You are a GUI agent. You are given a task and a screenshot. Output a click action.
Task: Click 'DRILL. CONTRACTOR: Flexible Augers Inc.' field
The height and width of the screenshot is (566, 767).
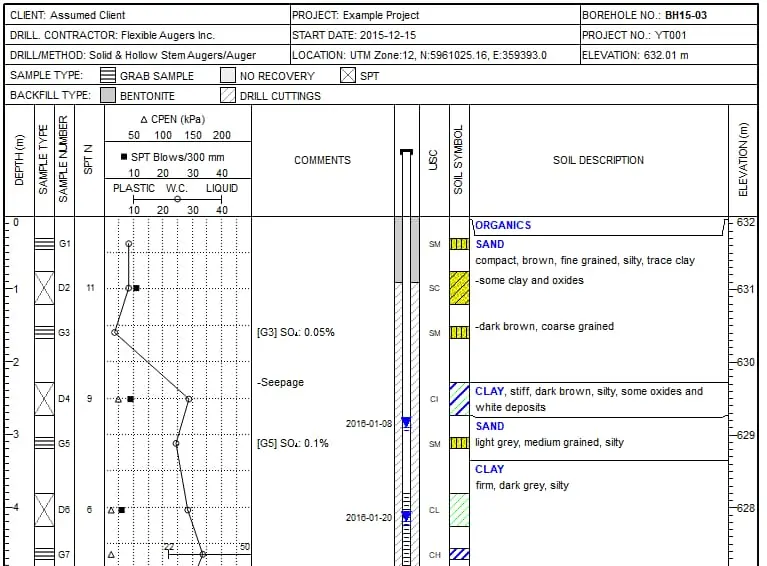(147, 35)
